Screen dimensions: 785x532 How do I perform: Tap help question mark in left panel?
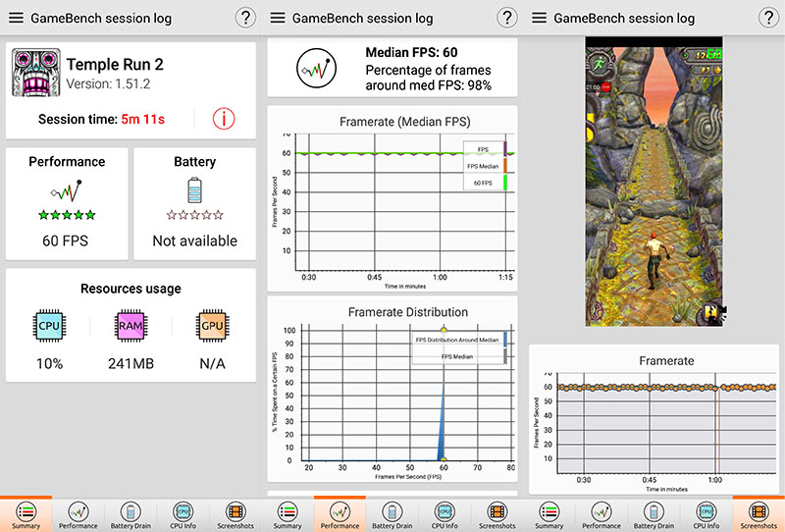(245, 18)
